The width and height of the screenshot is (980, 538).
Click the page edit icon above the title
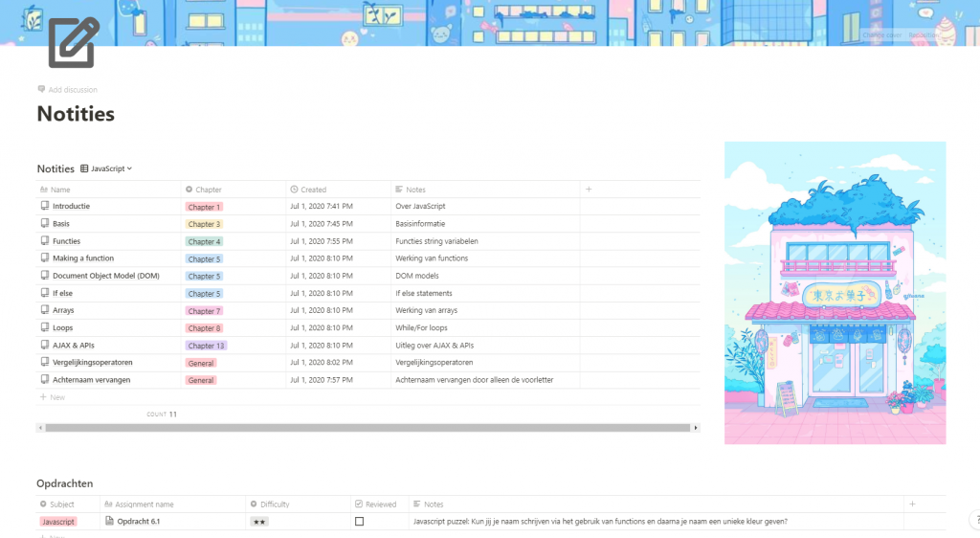click(74, 42)
